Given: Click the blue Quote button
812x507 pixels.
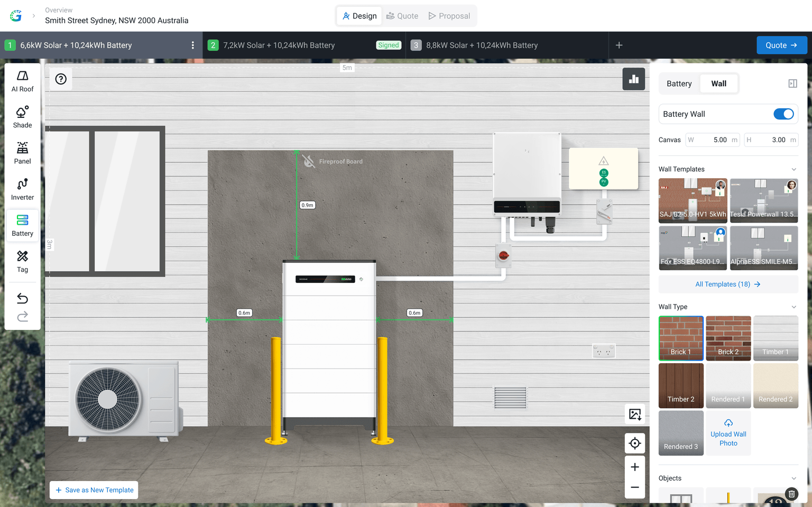Looking at the screenshot, I should coord(781,45).
